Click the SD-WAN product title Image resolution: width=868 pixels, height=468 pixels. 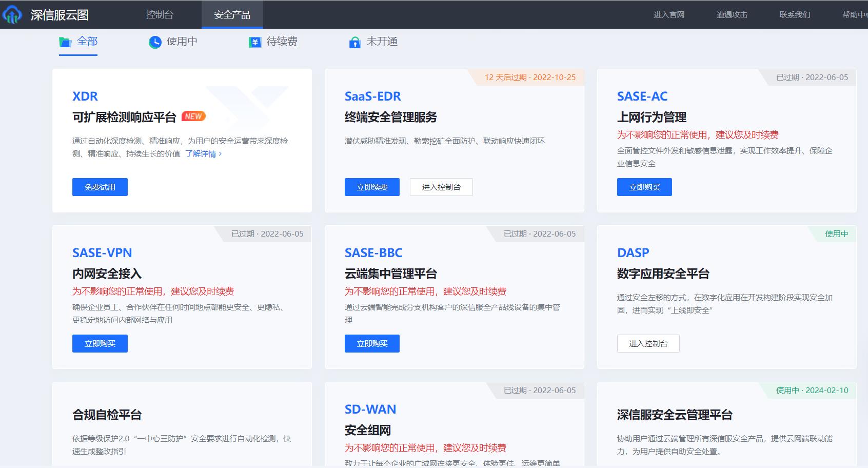(370, 409)
